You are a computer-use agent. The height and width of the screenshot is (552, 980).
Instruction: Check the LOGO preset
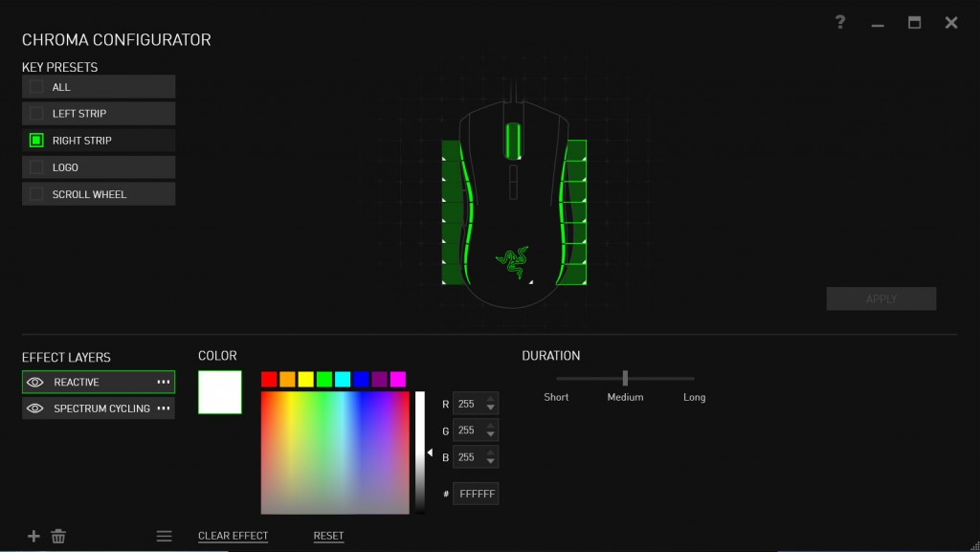point(36,167)
